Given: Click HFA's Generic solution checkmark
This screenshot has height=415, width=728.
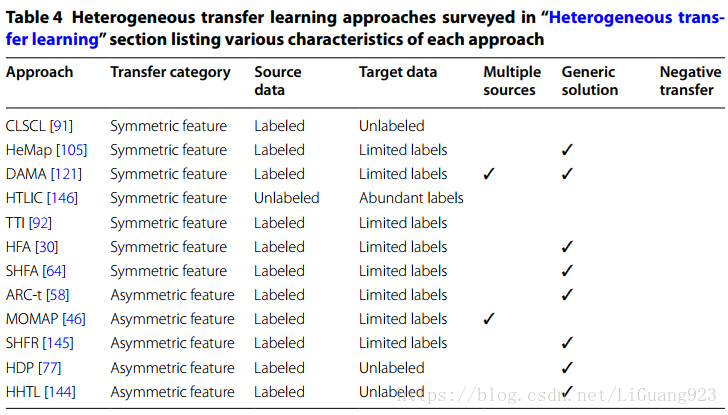Looking at the screenshot, I should click(567, 247).
